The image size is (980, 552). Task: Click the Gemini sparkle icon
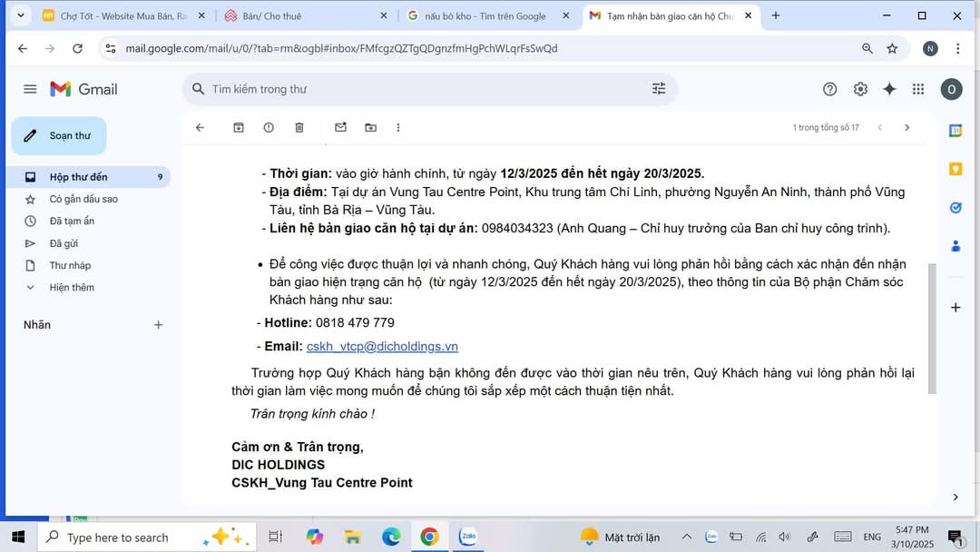coord(889,89)
